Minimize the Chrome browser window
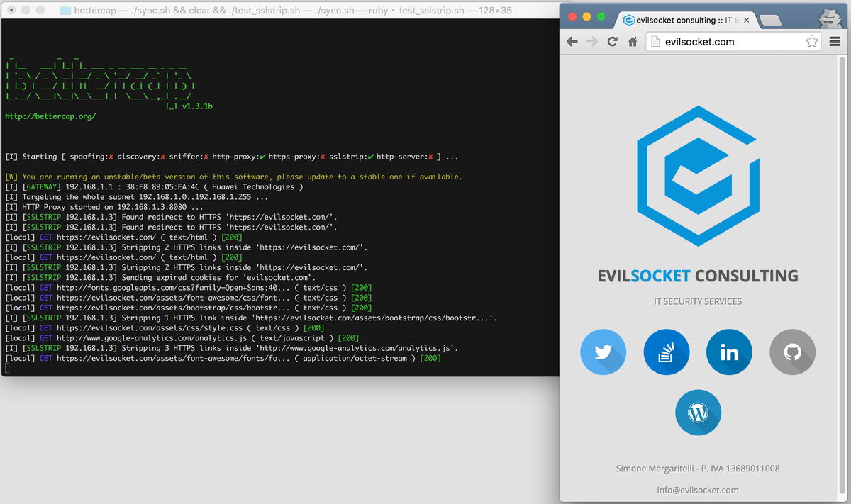This screenshot has height=504, width=851. 586,16
